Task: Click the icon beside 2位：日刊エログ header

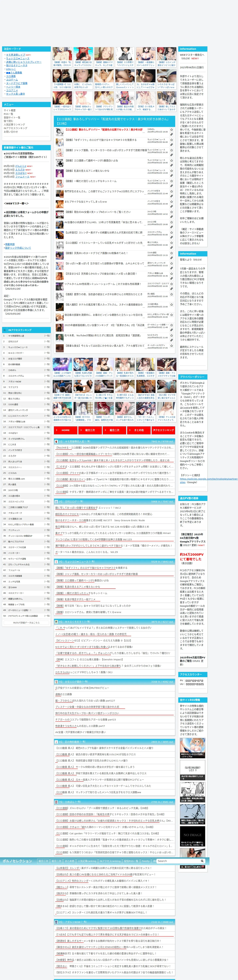Action: point(56,501)
